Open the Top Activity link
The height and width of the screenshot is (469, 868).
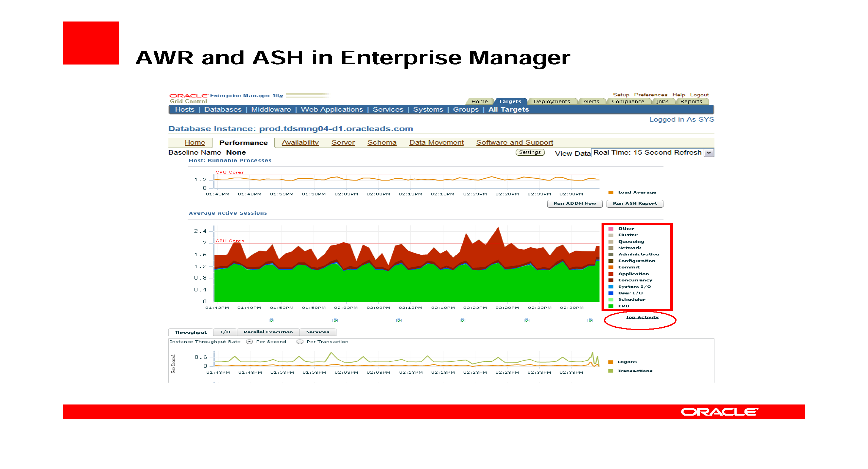click(x=642, y=317)
